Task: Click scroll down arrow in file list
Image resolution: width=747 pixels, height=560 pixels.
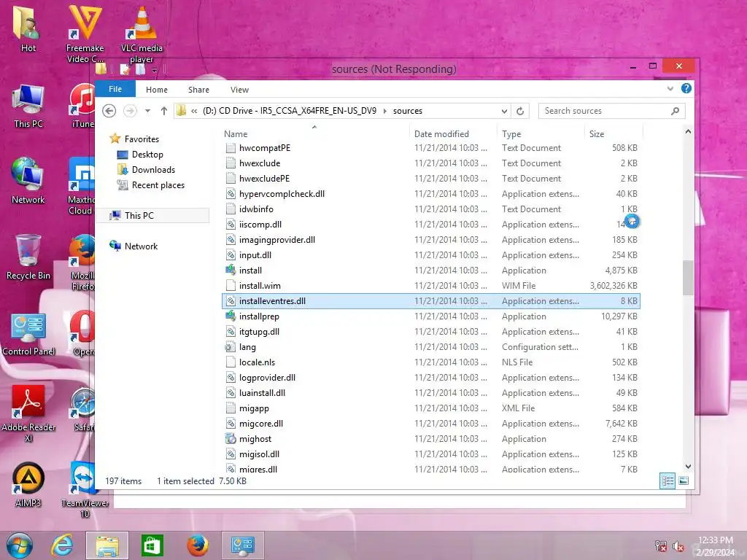Action: pos(688,467)
